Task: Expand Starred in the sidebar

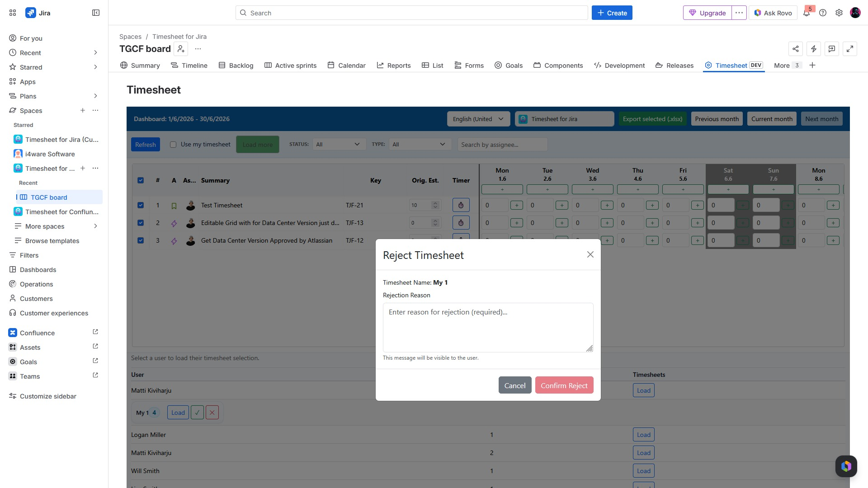Action: click(x=95, y=67)
